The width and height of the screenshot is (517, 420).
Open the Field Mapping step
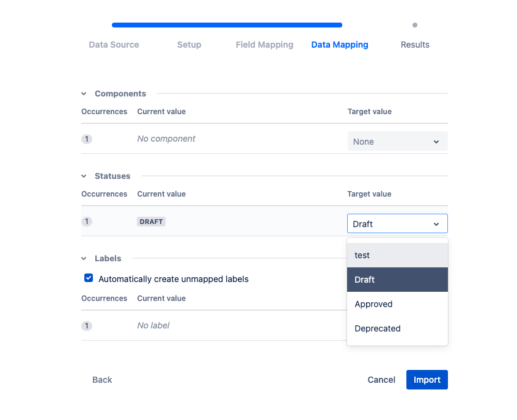265,45
